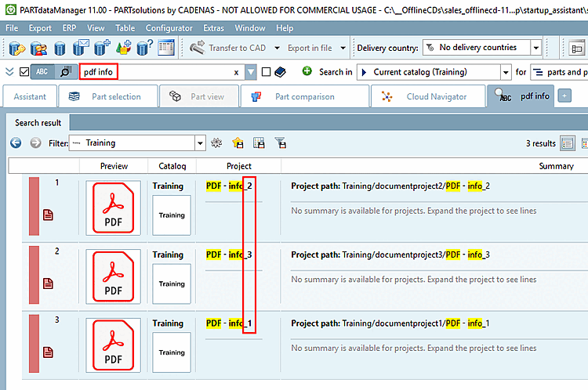Click the star with disk save favorite icon
This screenshot has width=588, height=390.
coord(238,143)
